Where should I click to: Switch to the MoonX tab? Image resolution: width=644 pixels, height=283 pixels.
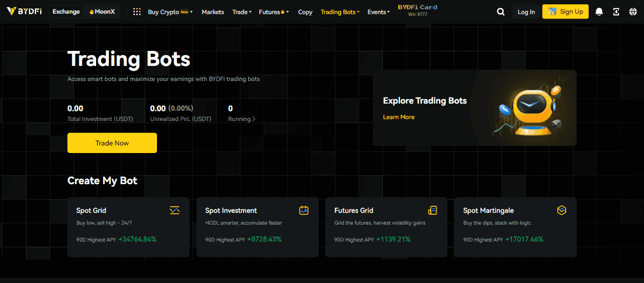pyautogui.click(x=102, y=12)
